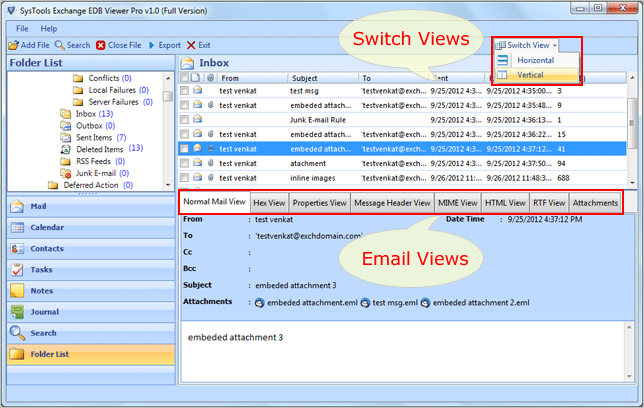
Task: Click Date Time value '9/25/2012 4:37:12 PM'
Action: coord(545,219)
